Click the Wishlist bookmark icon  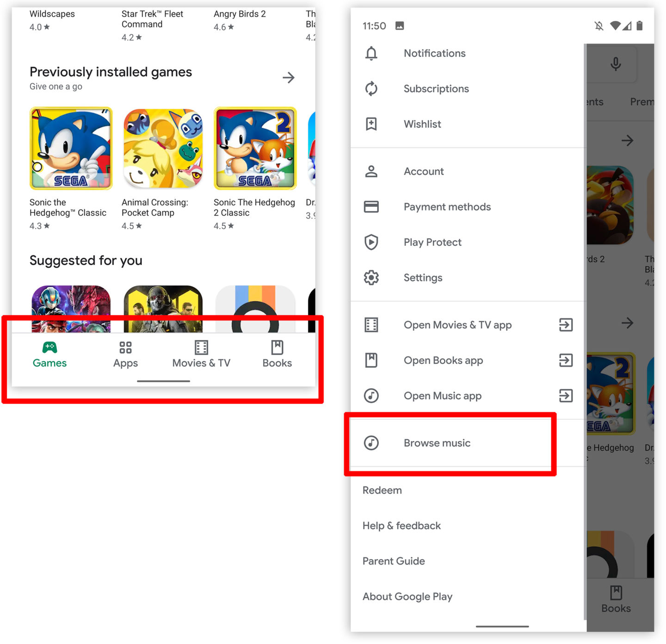click(371, 124)
